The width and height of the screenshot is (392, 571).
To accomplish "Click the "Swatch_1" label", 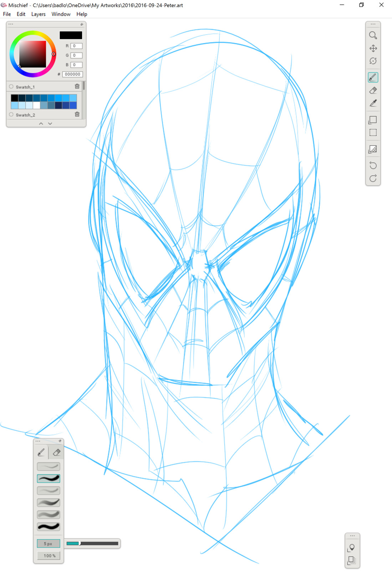I will click(x=25, y=87).
